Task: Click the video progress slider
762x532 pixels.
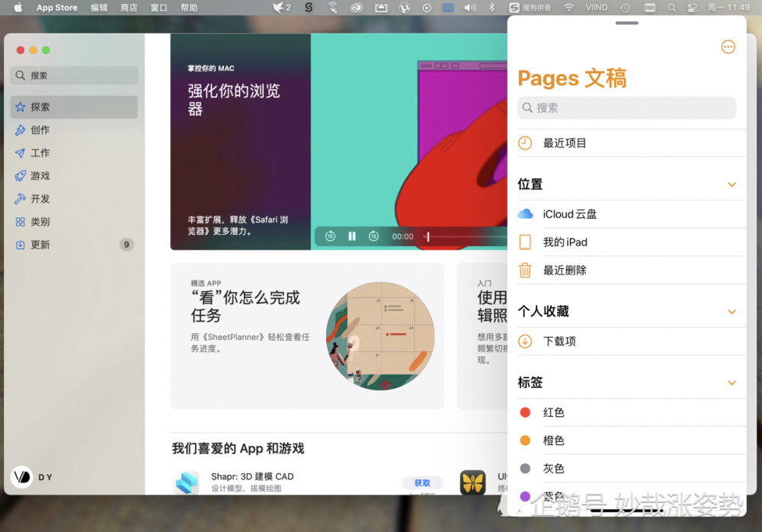Action: 466,236
